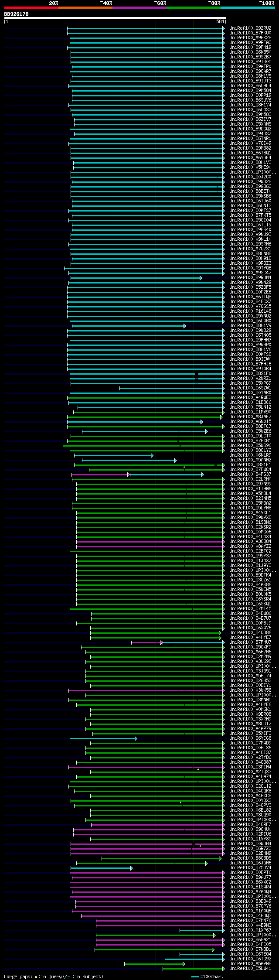Click the orange ~40% identity legend segment
The image size is (279, 980).
pyautogui.click(x=85, y=8)
